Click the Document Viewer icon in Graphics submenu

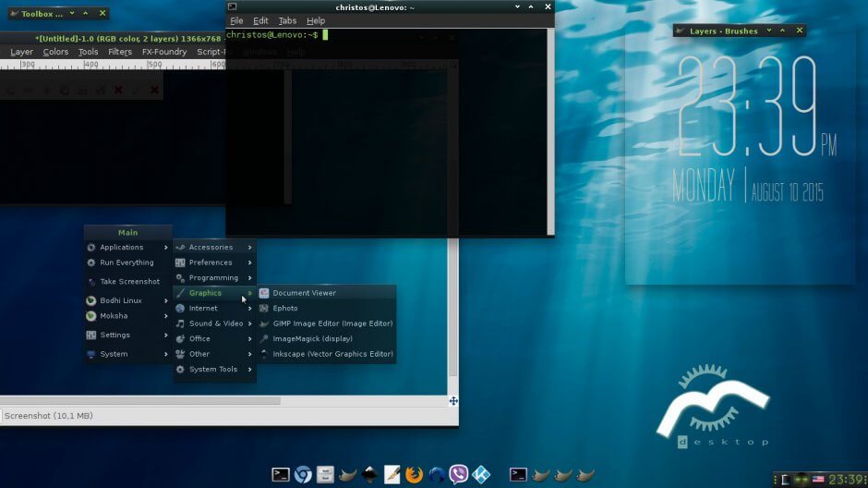point(264,293)
